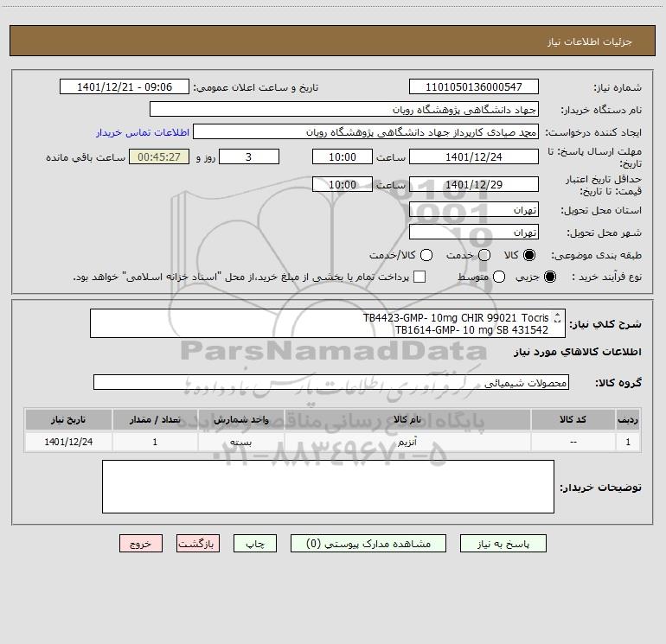The height and width of the screenshot is (644, 666).
Task: Choose the جزیی purchase type option
Action: [x=550, y=277]
